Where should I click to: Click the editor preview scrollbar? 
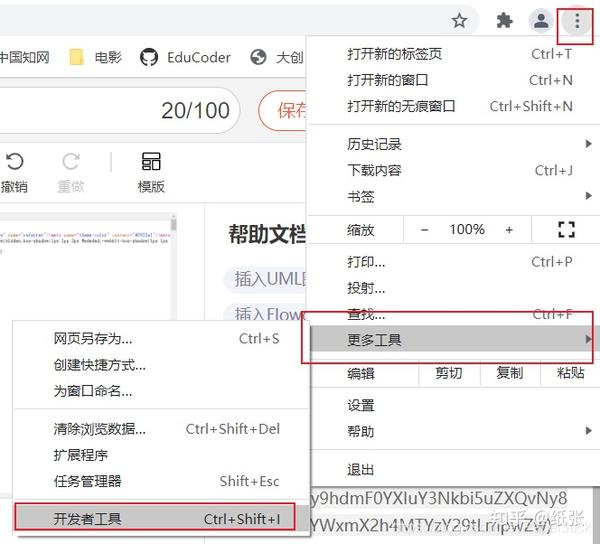(174, 268)
